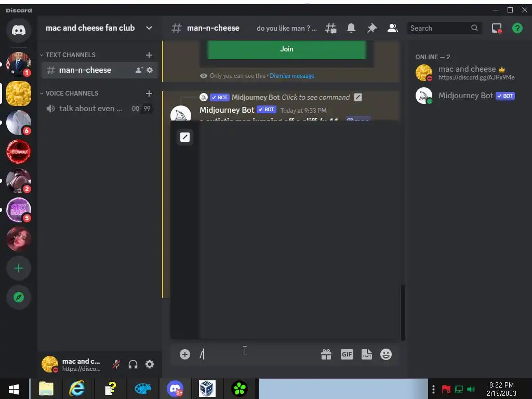
Task: Open server with 6 unread badge
Action: [x=19, y=123]
